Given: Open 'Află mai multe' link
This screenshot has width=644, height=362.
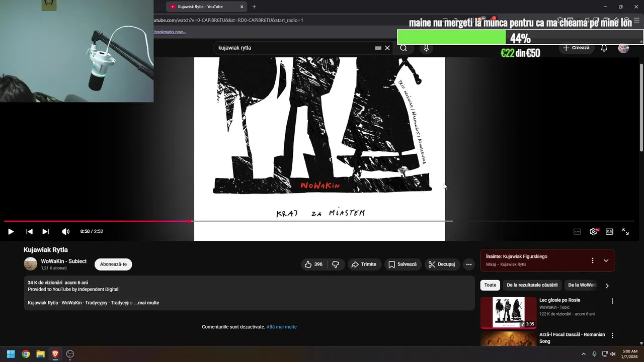Looking at the screenshot, I should point(281,327).
